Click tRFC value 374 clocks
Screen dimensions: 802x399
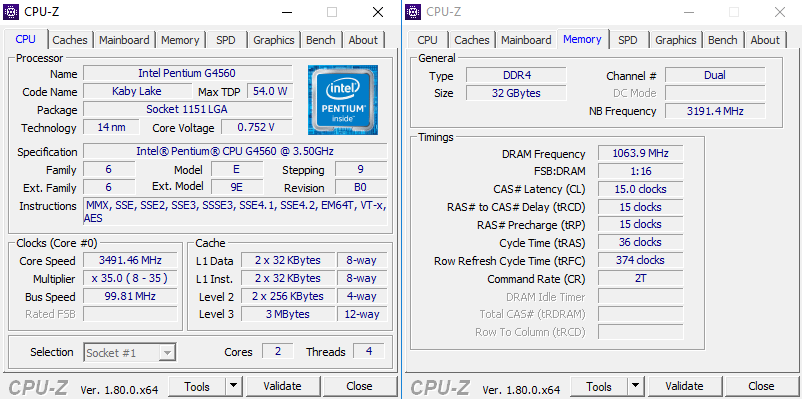tap(640, 260)
